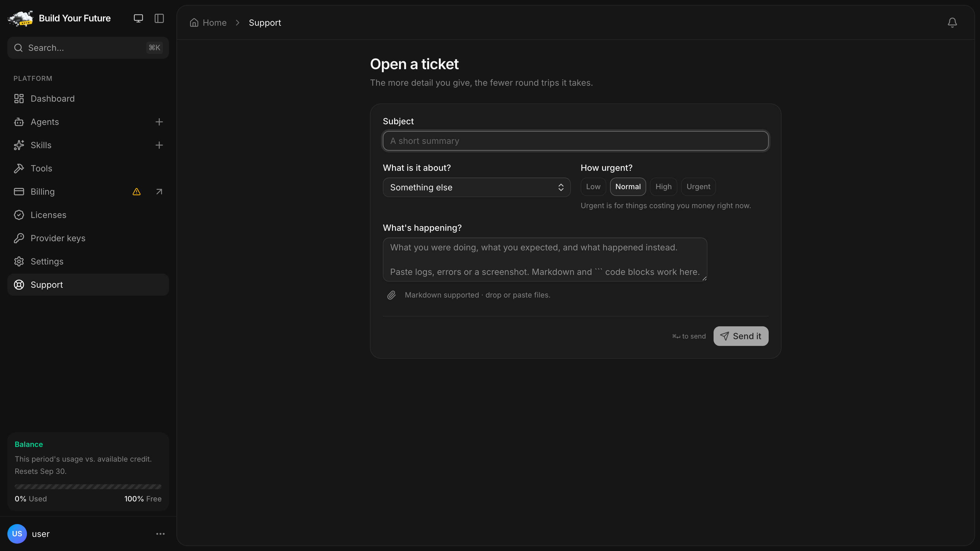Click the PLATFORM section label

pos(33,79)
